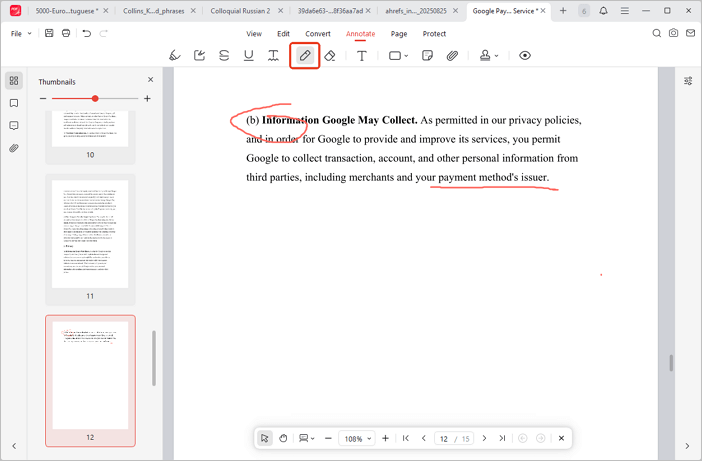Zoom out with the minus button
The height and width of the screenshot is (461, 702).
328,438
